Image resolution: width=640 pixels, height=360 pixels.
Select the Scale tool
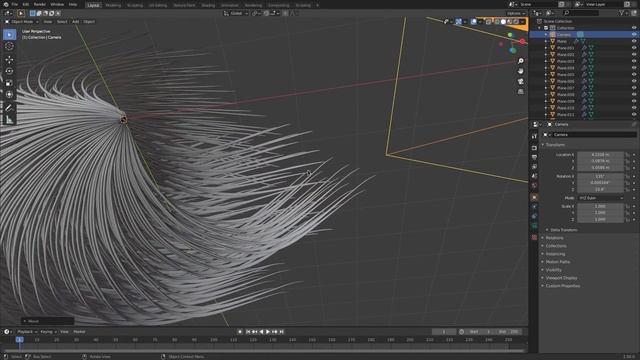[9, 83]
